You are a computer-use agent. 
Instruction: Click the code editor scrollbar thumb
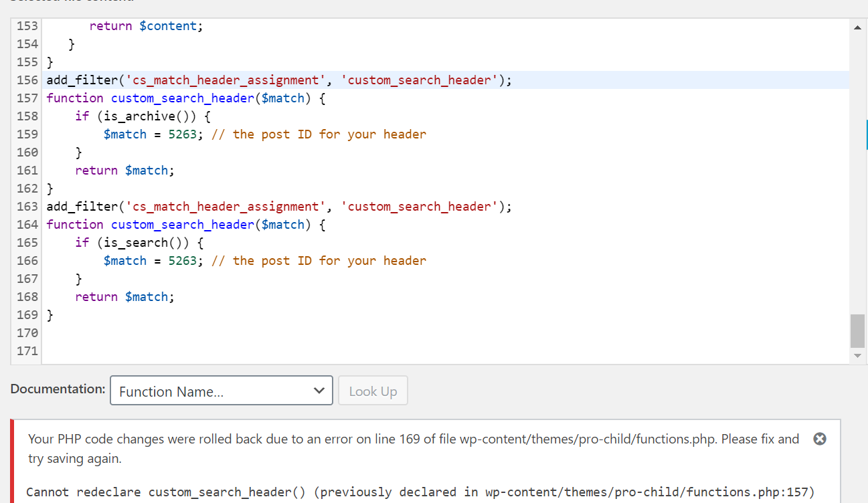tap(857, 330)
